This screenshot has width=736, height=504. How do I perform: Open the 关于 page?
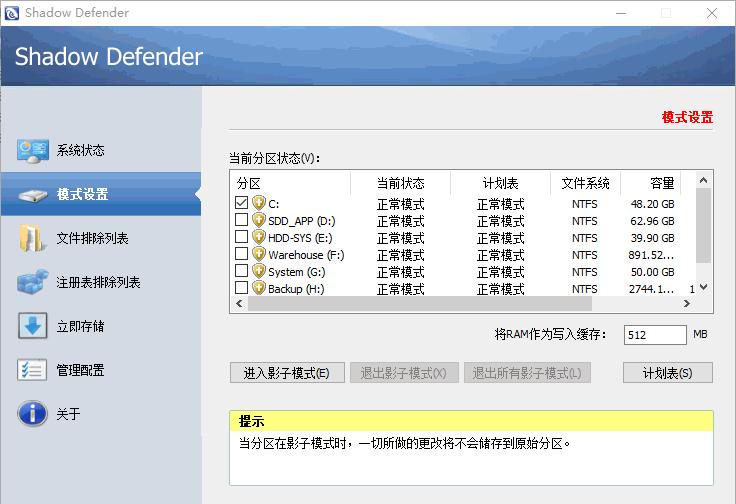pos(101,413)
